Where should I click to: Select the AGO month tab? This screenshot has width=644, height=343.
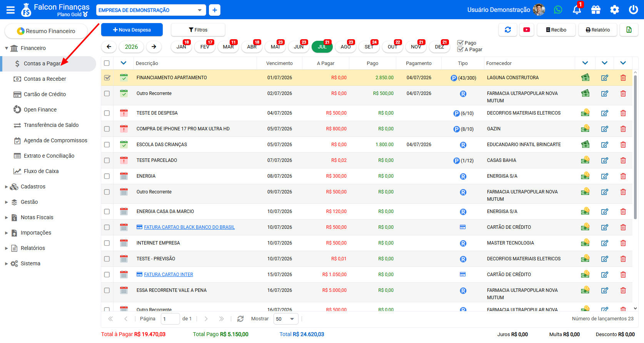(x=345, y=47)
